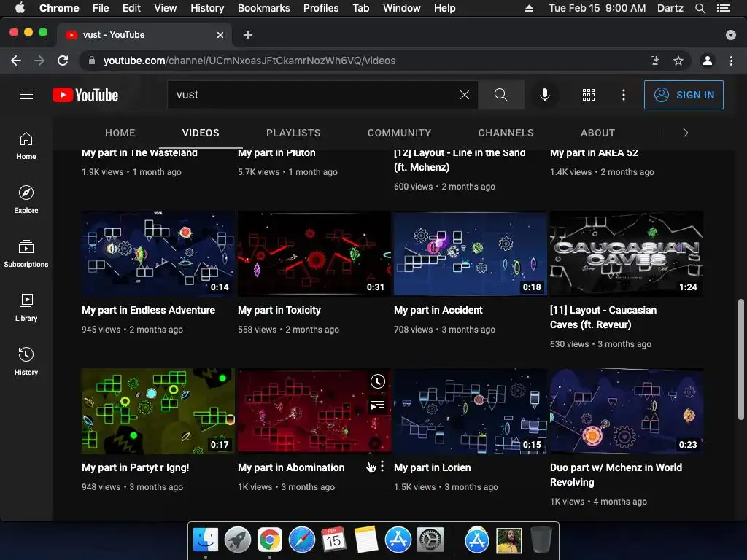Click the page vertical scrollbar thumb

(741, 359)
